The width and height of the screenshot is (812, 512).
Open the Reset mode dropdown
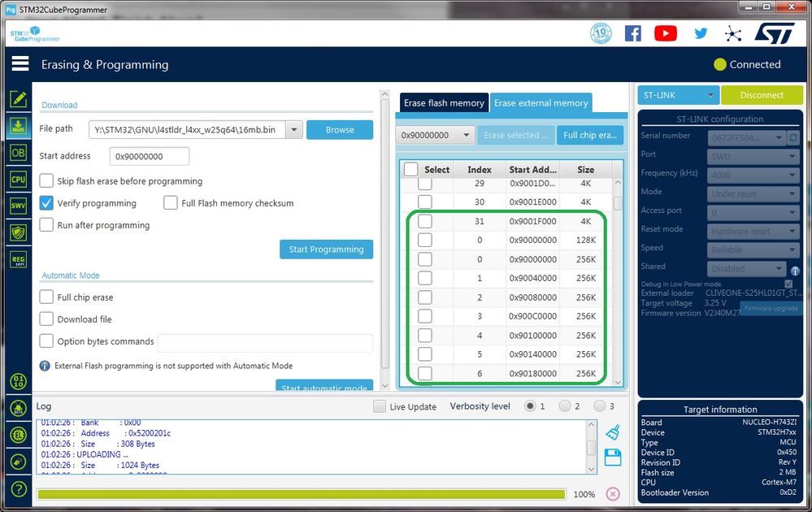pos(753,232)
